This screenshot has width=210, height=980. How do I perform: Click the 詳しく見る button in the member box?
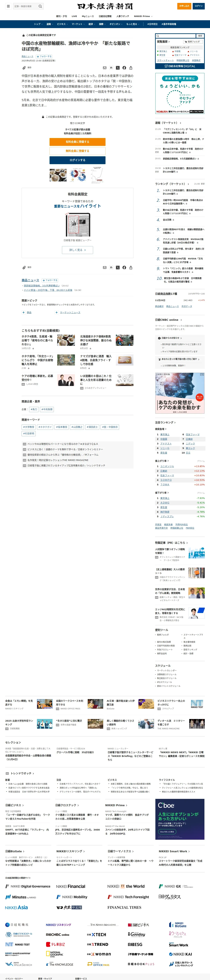tap(77, 250)
